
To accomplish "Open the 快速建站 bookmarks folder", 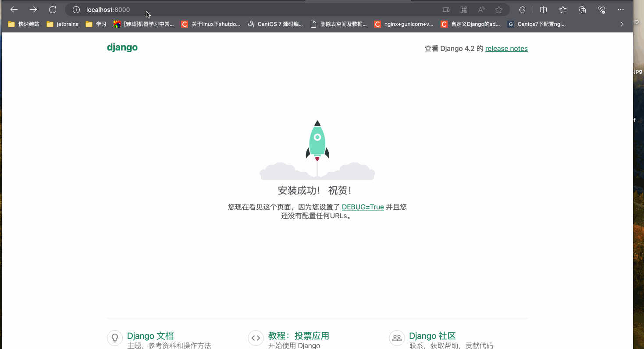I will [x=24, y=24].
